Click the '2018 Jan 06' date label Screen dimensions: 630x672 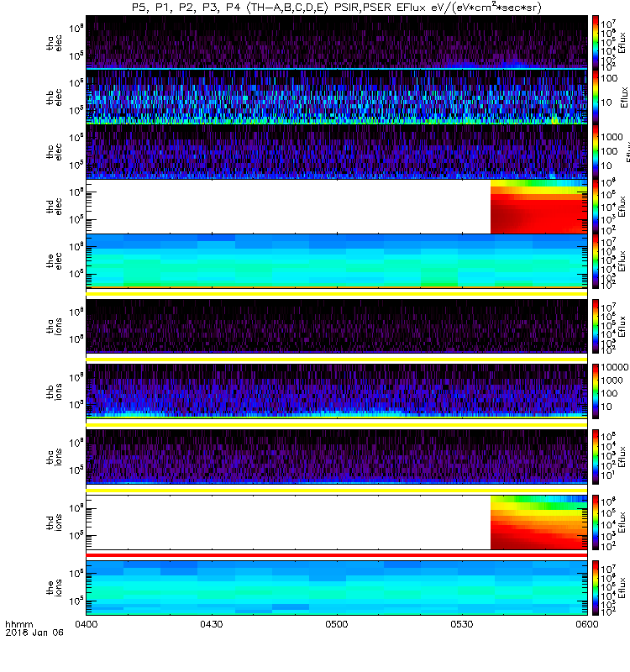coord(34,633)
